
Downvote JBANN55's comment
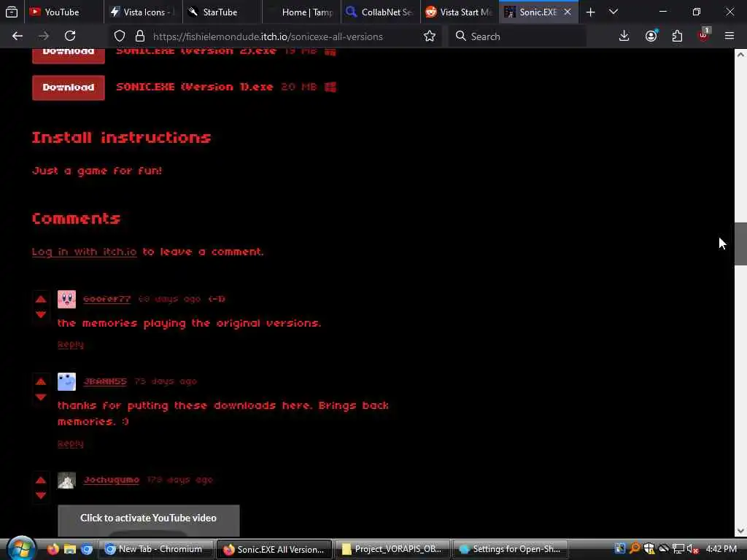click(x=41, y=397)
